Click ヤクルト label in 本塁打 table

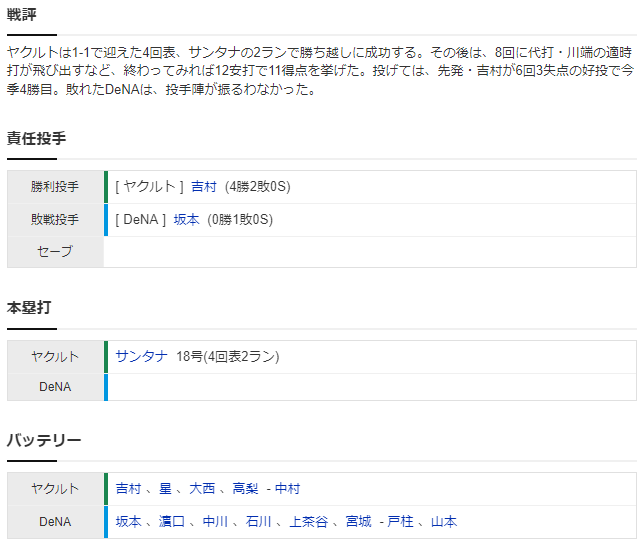click(x=55, y=356)
